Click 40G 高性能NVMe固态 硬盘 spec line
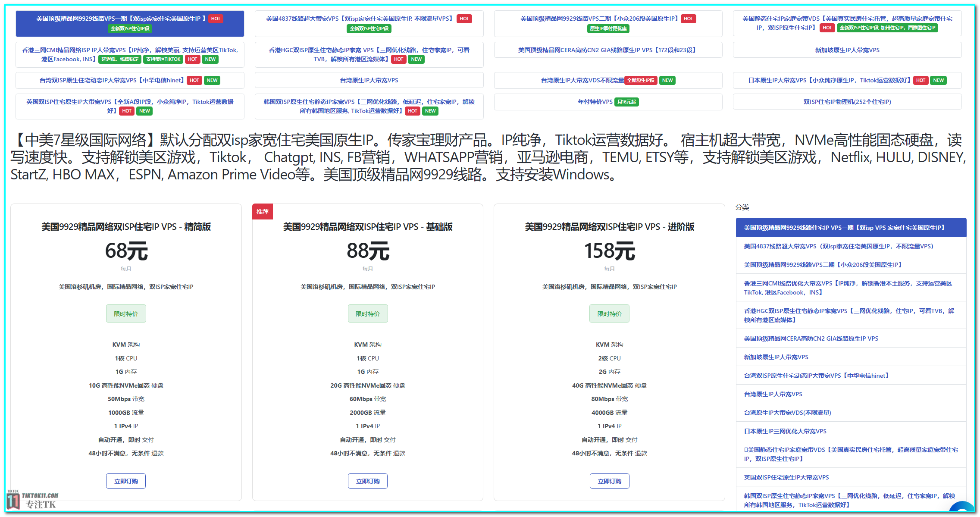Screen dimensions: 980x517 (610, 385)
